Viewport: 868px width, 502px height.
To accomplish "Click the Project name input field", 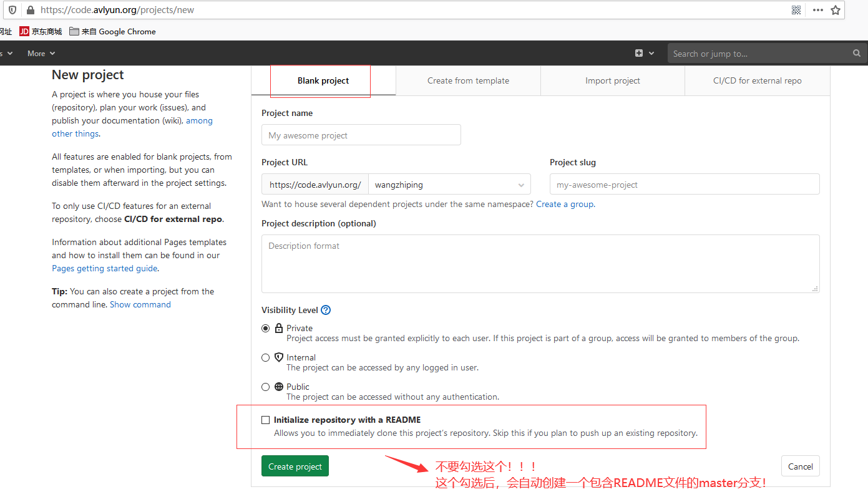I will click(361, 135).
